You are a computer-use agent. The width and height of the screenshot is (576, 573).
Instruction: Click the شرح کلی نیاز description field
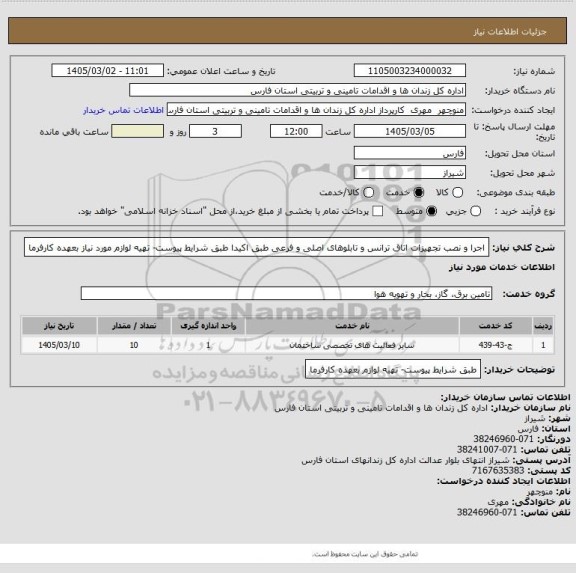[x=256, y=248]
